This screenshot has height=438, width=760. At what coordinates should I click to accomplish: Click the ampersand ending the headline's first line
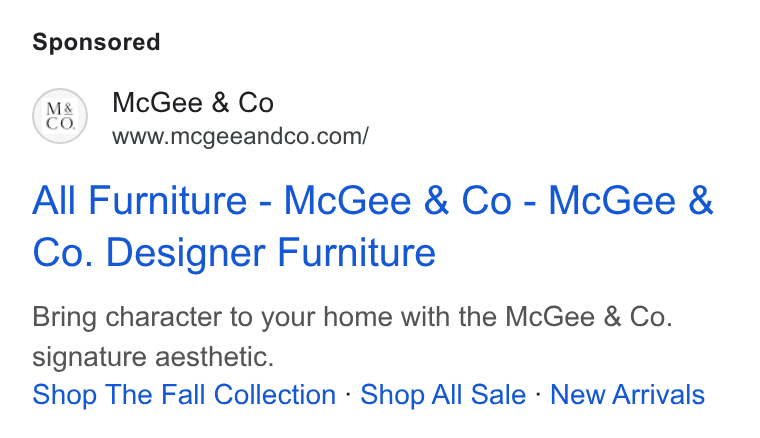click(x=700, y=200)
